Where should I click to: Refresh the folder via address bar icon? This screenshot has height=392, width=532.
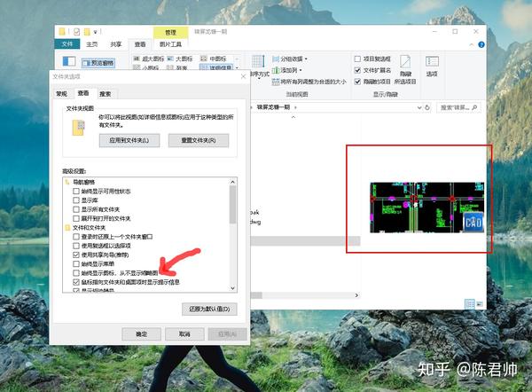(x=427, y=107)
